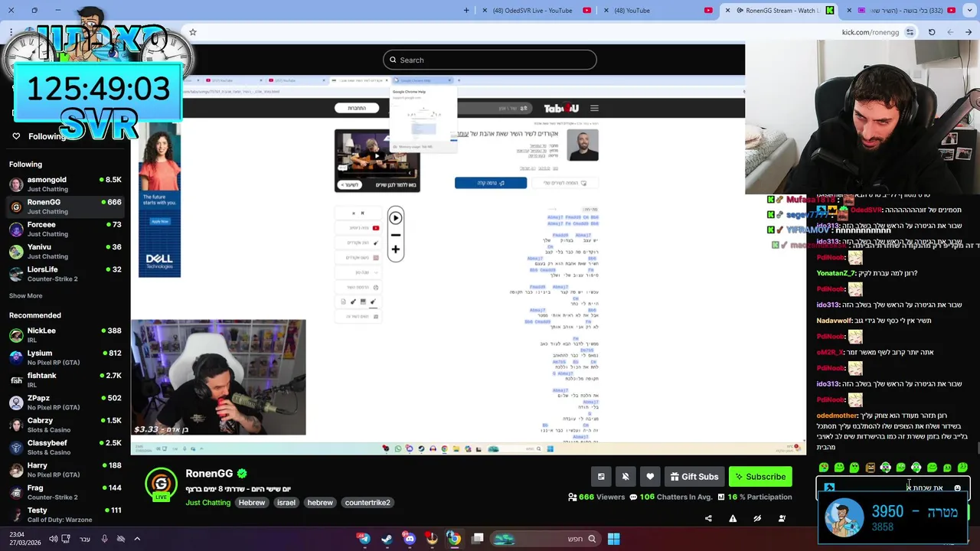This screenshot has height=551, width=980.
Task: Expand the system tray hidden icons chevron
Action: (138, 539)
